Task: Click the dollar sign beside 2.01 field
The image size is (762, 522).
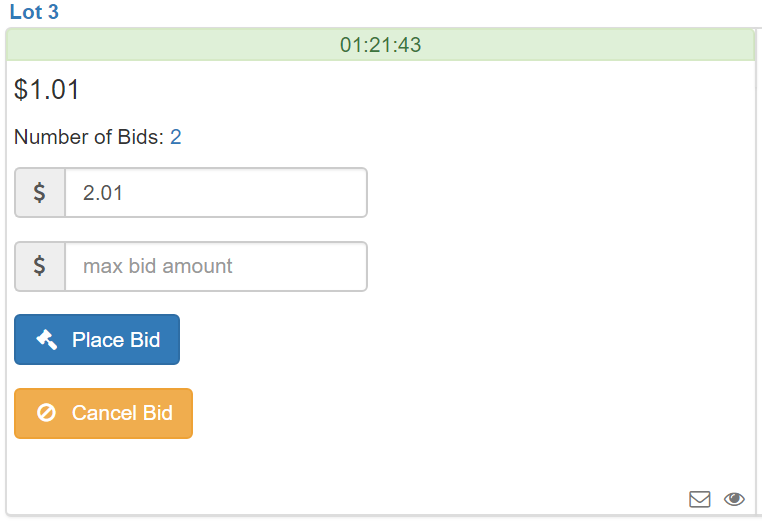Action: (39, 192)
